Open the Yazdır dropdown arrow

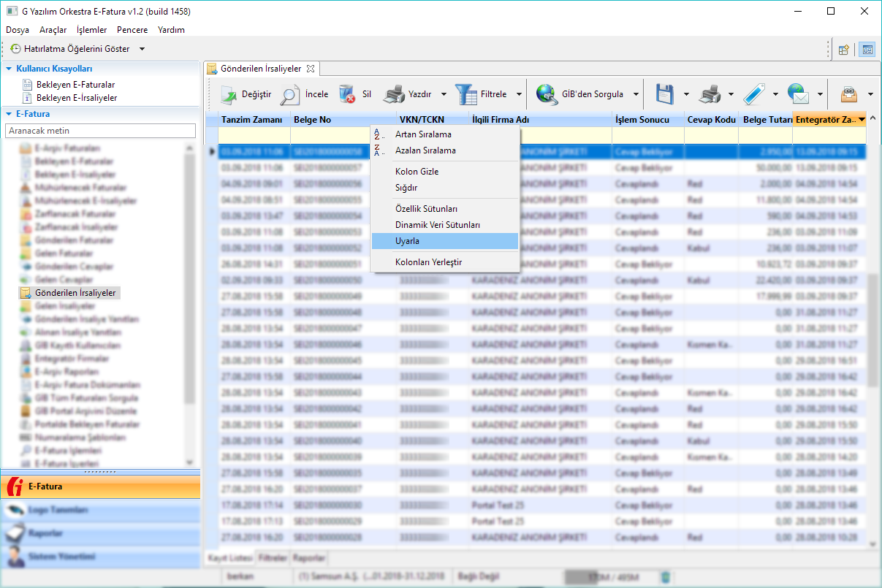click(x=444, y=94)
